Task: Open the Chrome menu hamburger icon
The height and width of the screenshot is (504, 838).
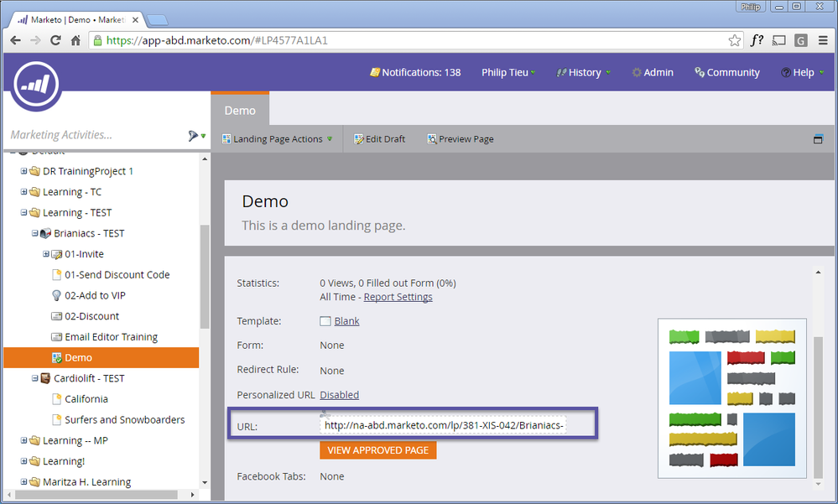Action: click(x=821, y=40)
